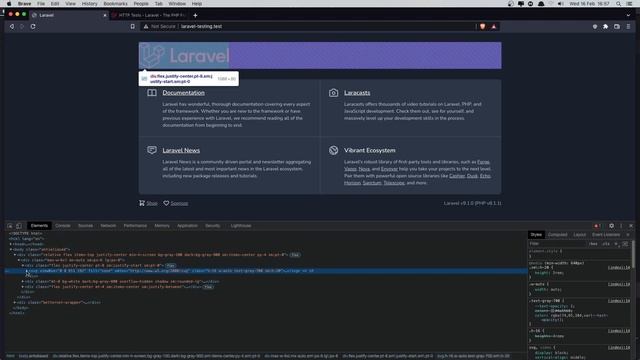Click the Sponsor heart icon

point(166,203)
